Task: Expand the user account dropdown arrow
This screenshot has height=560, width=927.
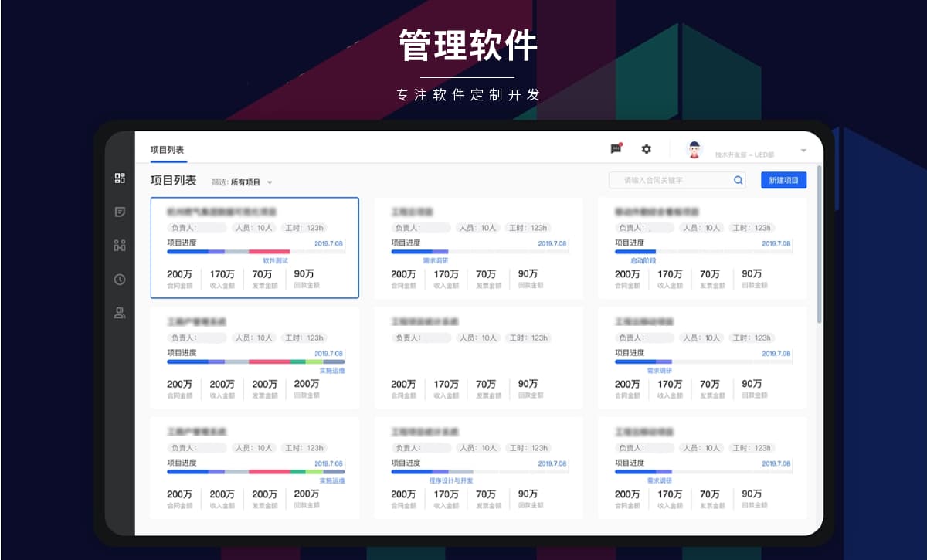Action: pyautogui.click(x=803, y=150)
